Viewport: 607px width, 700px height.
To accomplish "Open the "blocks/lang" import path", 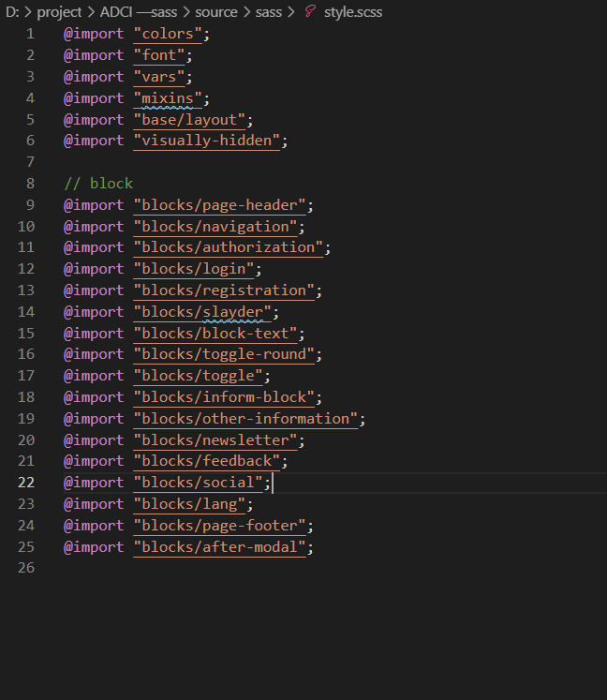I will [189, 504].
